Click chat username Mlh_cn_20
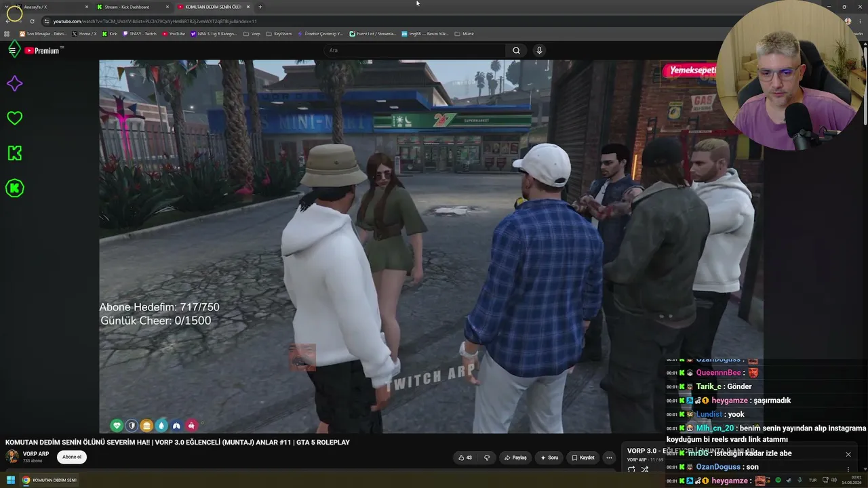Viewport: 868px width, 488px height. (715, 428)
